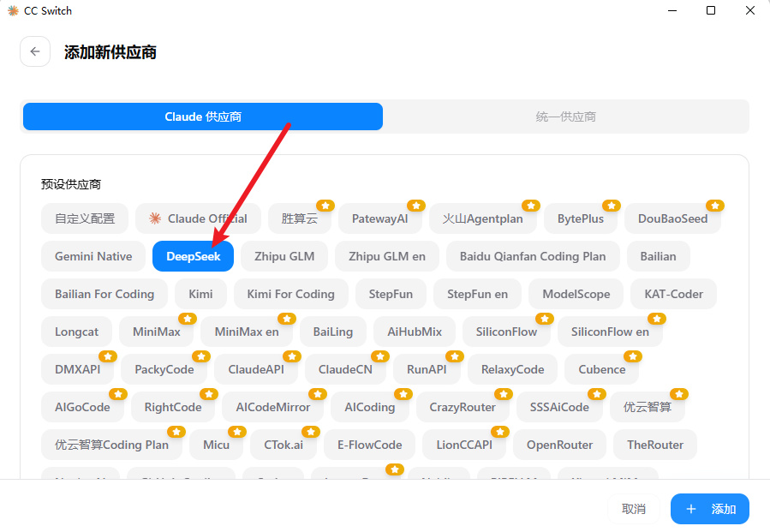Choose ClaudeCN preset
Viewport: 770px width, 532px height.
345,369
